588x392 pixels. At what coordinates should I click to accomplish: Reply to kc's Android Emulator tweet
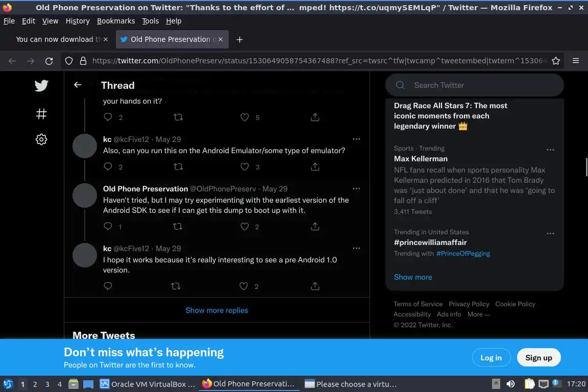click(108, 166)
